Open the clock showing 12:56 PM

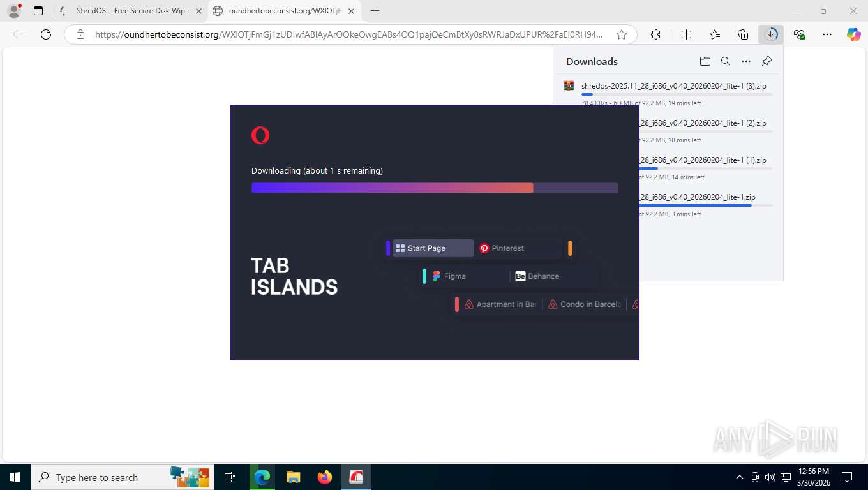pos(814,477)
